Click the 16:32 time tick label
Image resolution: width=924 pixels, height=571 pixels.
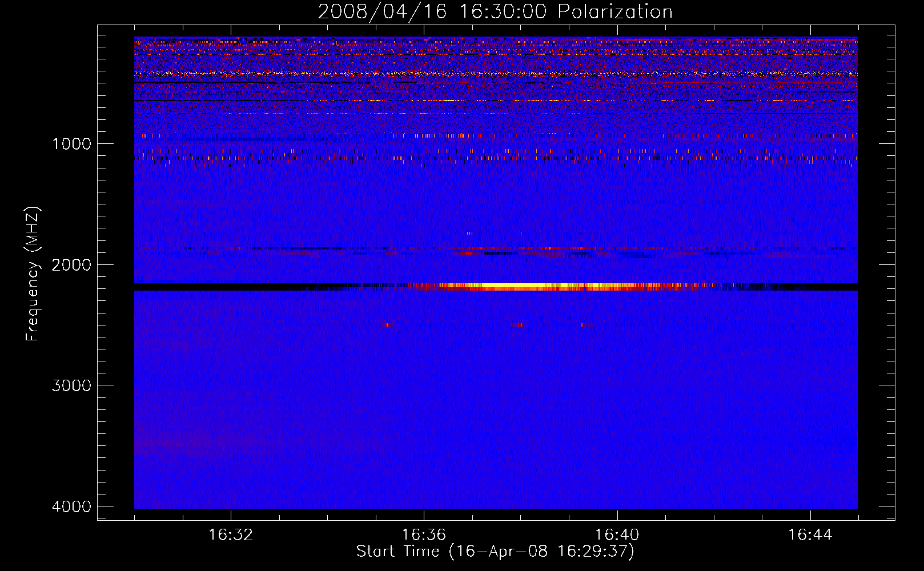point(231,535)
